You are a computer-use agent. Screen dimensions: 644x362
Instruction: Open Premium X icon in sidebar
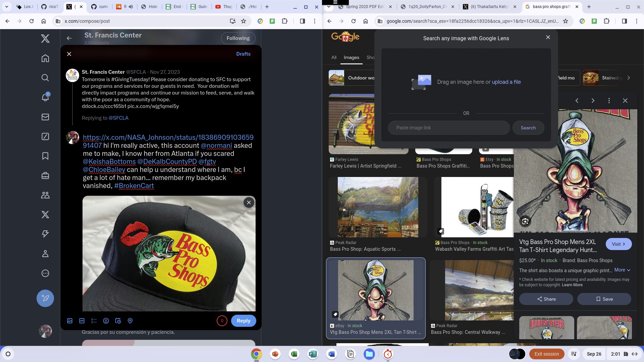pyautogui.click(x=45, y=215)
